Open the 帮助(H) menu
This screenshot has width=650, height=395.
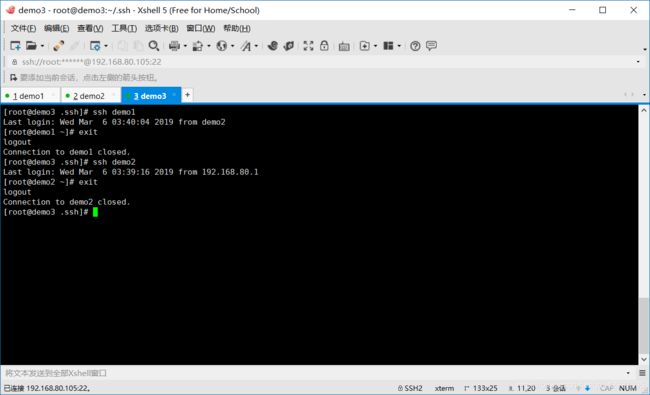[x=237, y=28]
